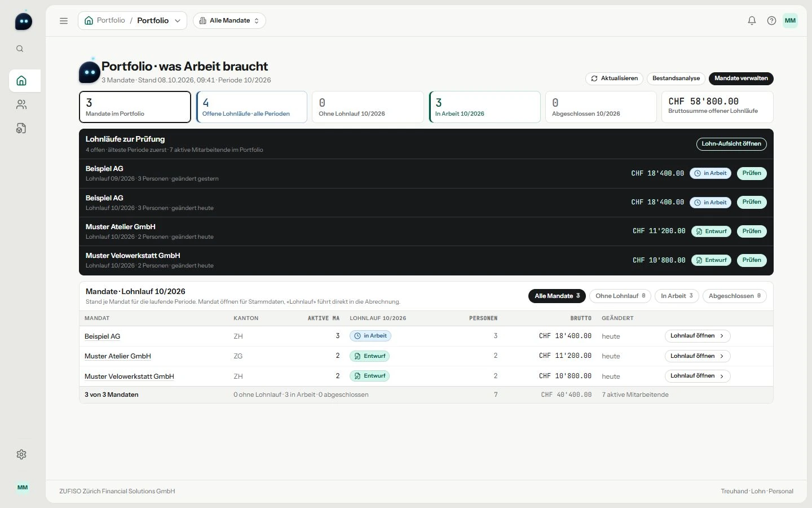This screenshot has width=812, height=508.
Task: Select the Offene Lohnläufe card
Action: click(251, 107)
